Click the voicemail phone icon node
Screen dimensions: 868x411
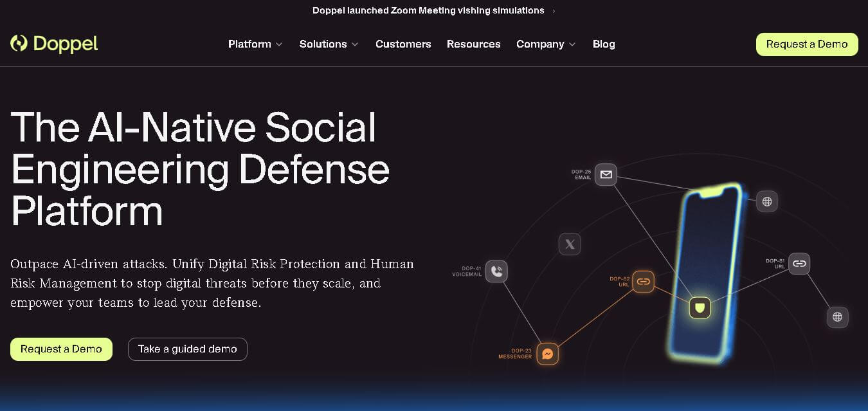(x=496, y=271)
